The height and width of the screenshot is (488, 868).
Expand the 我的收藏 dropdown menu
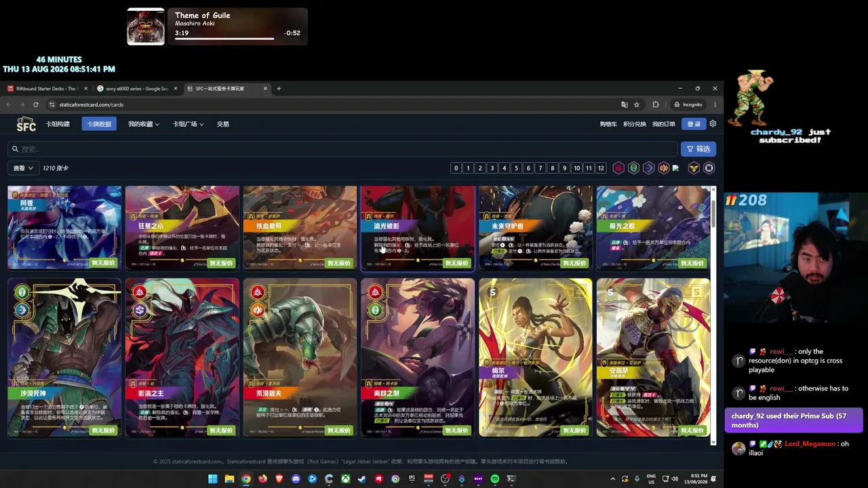[x=144, y=124]
